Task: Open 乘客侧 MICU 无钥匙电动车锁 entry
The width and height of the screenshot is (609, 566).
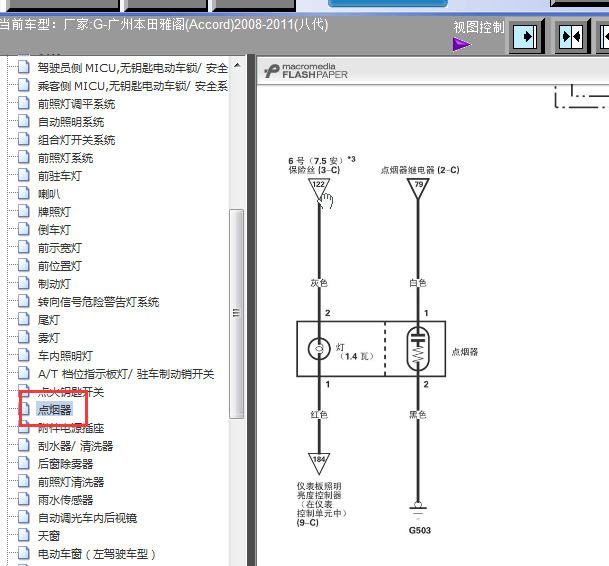Action: pyautogui.click(x=132, y=86)
